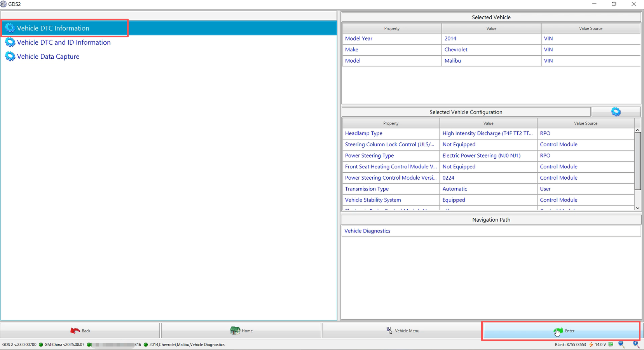The image size is (644, 350).
Task: Click the Value Source column header in Selected Vehicle
Action: (590, 28)
